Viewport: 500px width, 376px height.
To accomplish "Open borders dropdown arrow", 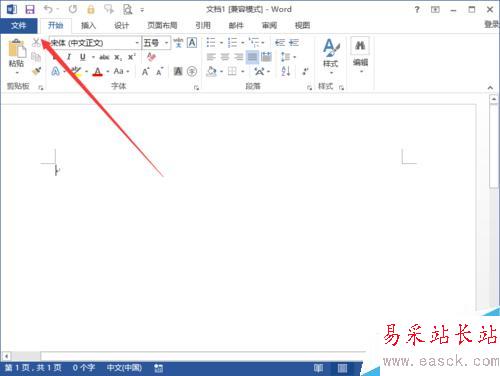I will coord(242,71).
